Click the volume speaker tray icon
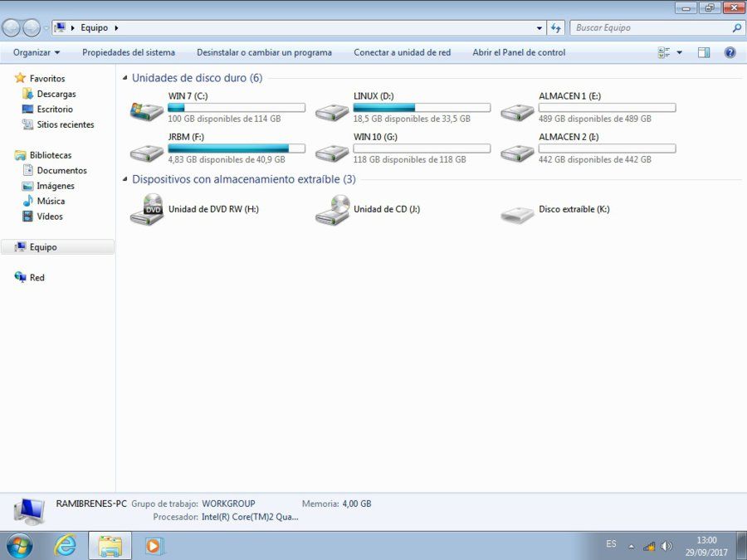747x560 pixels. point(666,546)
